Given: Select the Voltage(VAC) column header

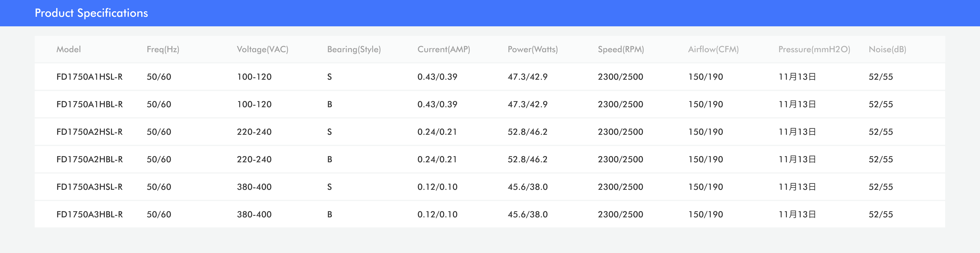Looking at the screenshot, I should coord(262,50).
